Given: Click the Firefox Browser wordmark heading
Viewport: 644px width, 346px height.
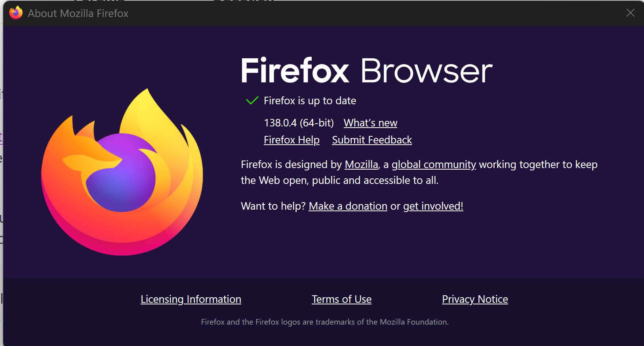Looking at the screenshot, I should [x=366, y=71].
